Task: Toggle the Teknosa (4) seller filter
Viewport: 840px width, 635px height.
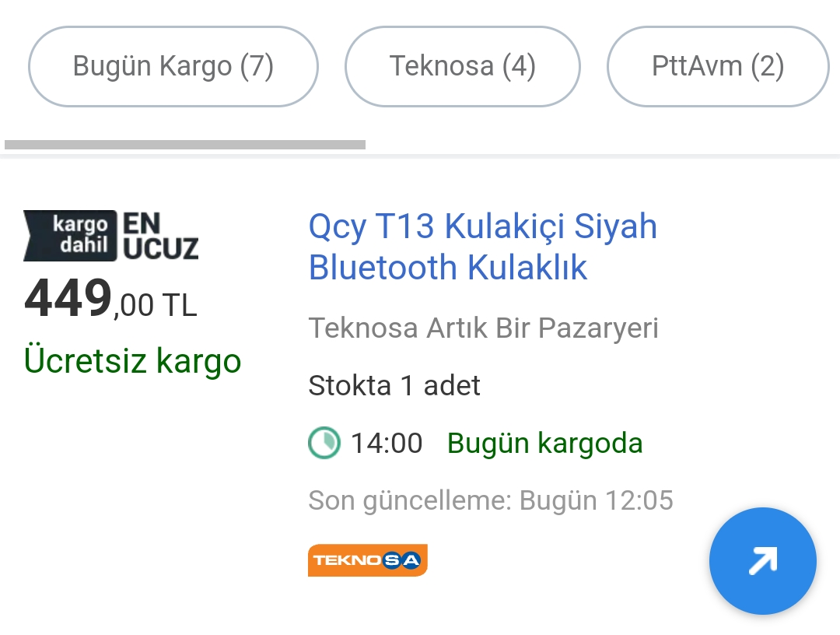Action: 462,66
